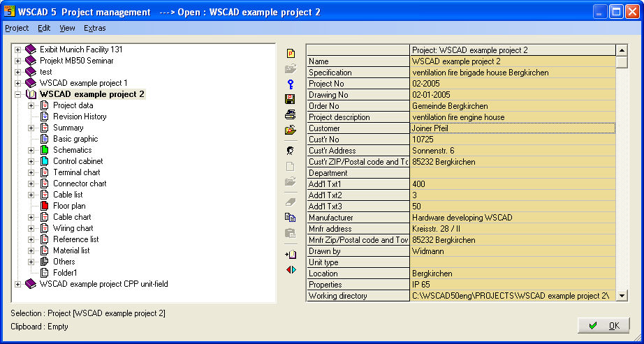Open the Extras menu
The height and width of the screenshot is (344, 644).
[95, 29]
